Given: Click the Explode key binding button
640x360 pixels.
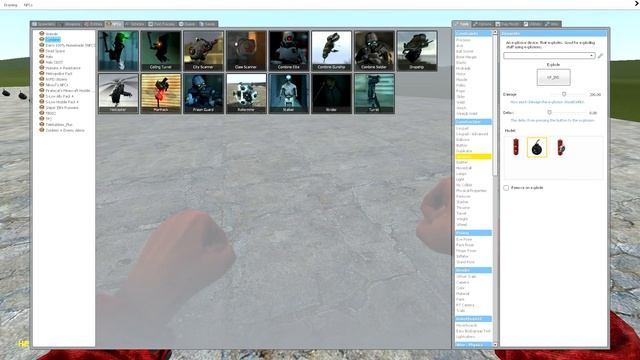Looking at the screenshot, I should [553, 77].
